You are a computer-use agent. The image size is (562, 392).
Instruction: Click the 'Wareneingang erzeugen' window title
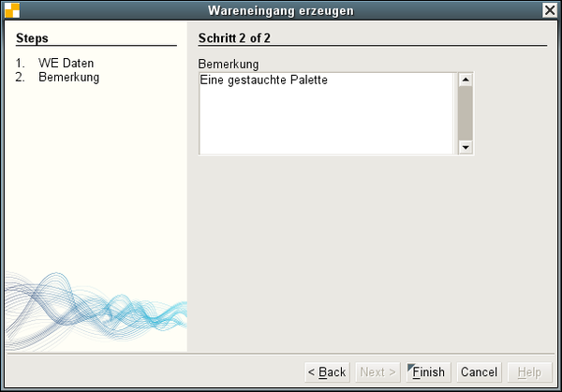(281, 10)
